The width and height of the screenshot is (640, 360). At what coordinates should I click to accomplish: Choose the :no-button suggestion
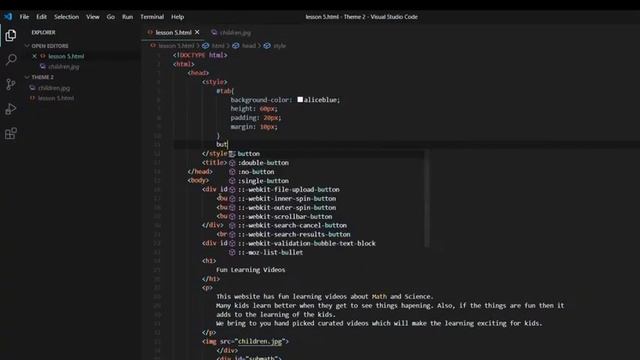coord(327,172)
